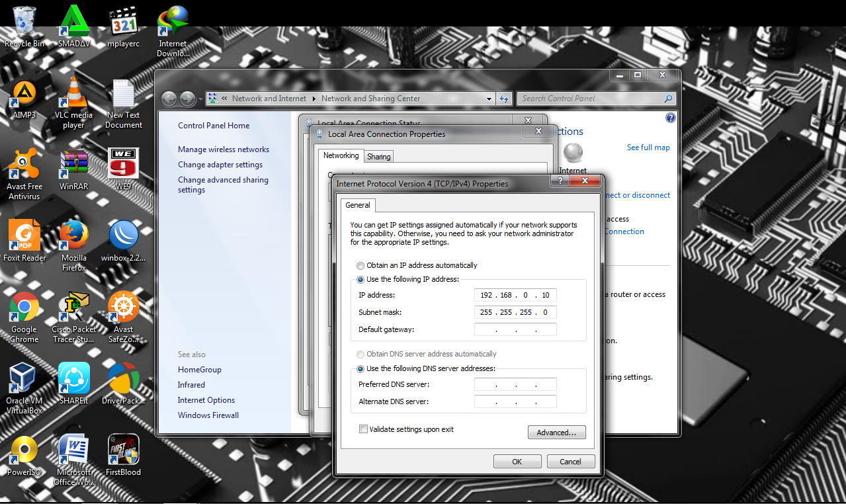
Task: Select the Networking tab
Action: click(x=341, y=155)
